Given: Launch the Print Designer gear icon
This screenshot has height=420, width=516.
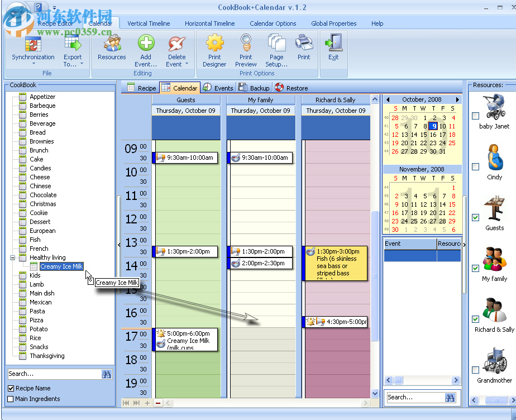Looking at the screenshot, I should click(x=214, y=43).
